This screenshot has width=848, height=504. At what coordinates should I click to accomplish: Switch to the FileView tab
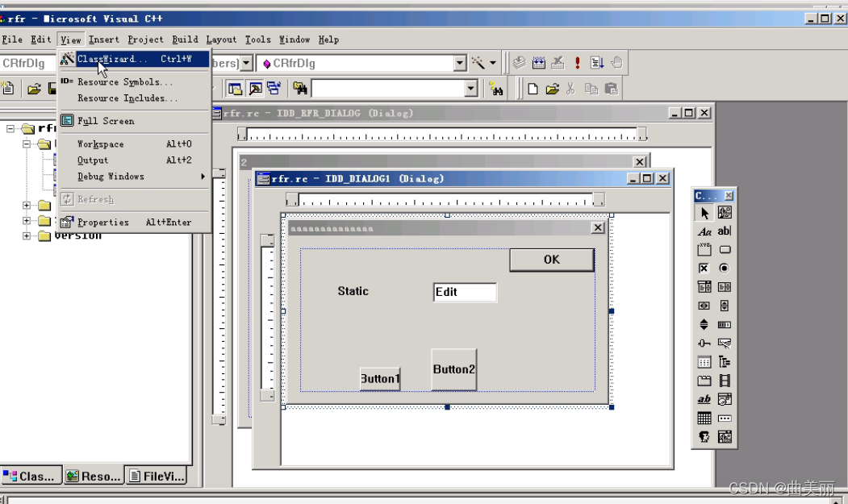pyautogui.click(x=157, y=476)
